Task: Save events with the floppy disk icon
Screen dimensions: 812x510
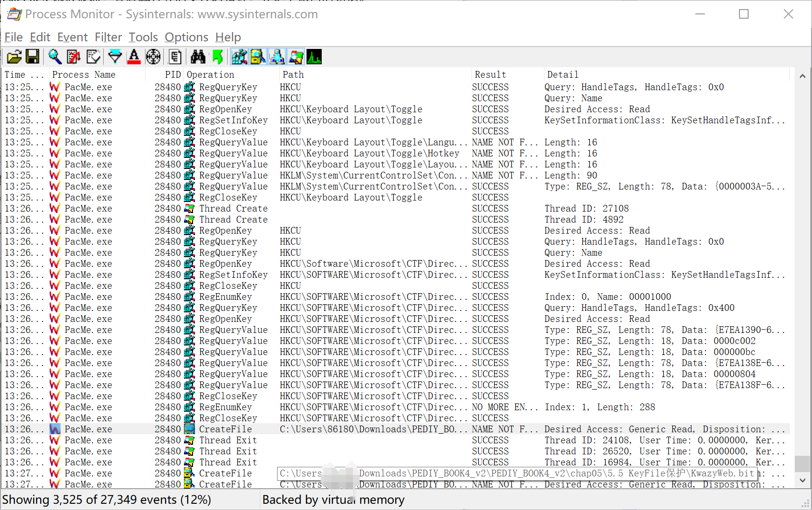Action: (33, 57)
